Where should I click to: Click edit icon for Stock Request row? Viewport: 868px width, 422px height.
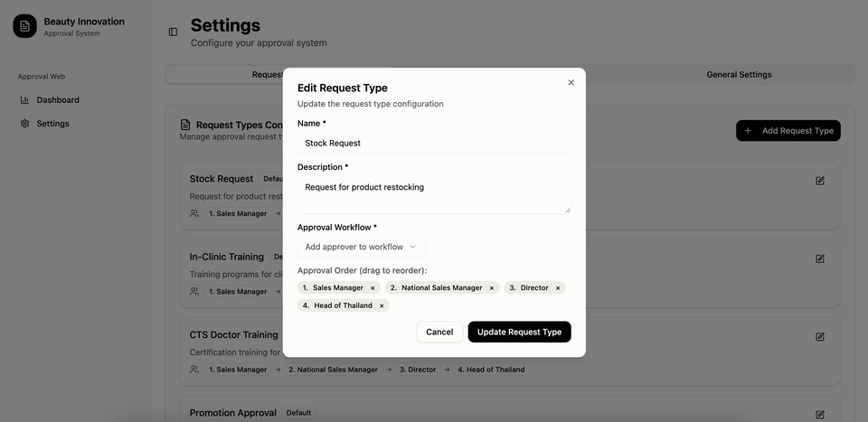819,181
